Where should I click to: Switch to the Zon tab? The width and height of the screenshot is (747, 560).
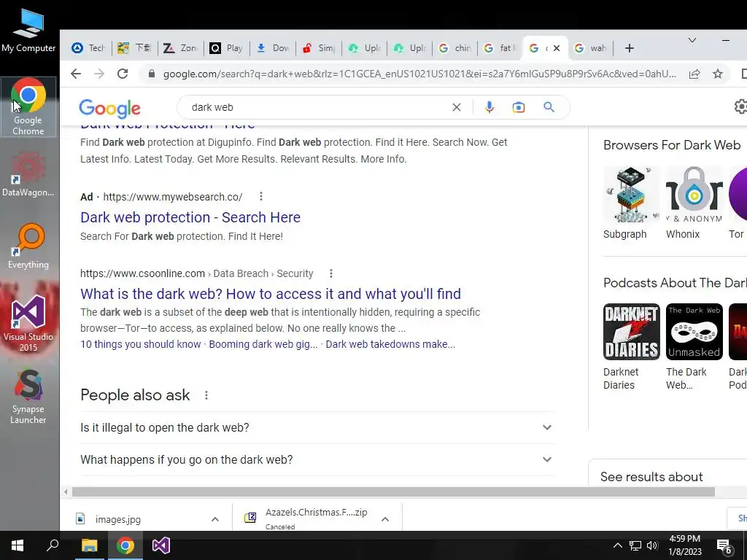(181, 48)
